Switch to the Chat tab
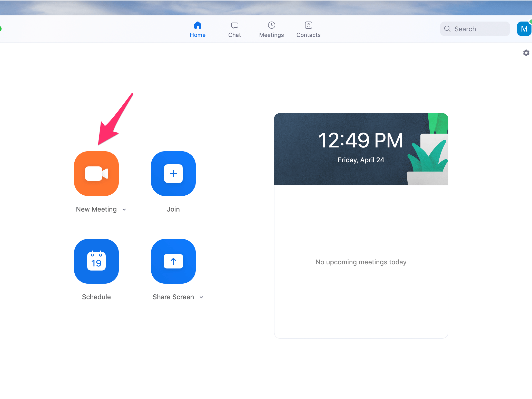 click(234, 29)
